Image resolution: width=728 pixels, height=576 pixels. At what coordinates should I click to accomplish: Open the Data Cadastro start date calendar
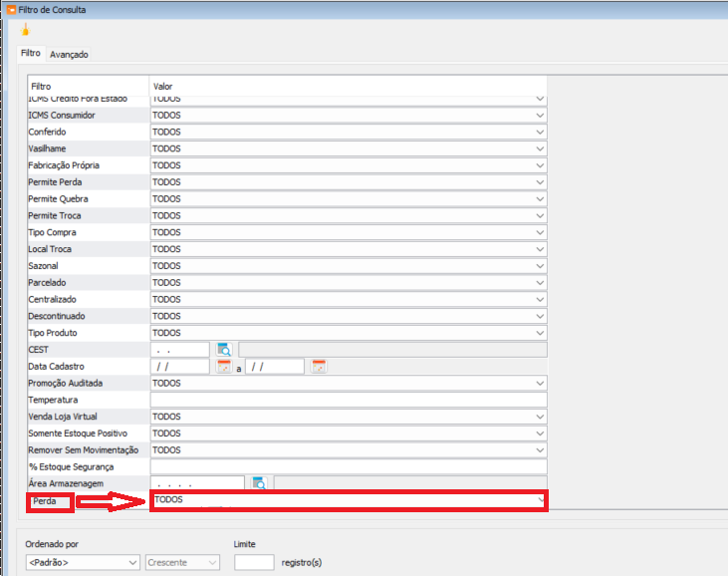point(224,367)
